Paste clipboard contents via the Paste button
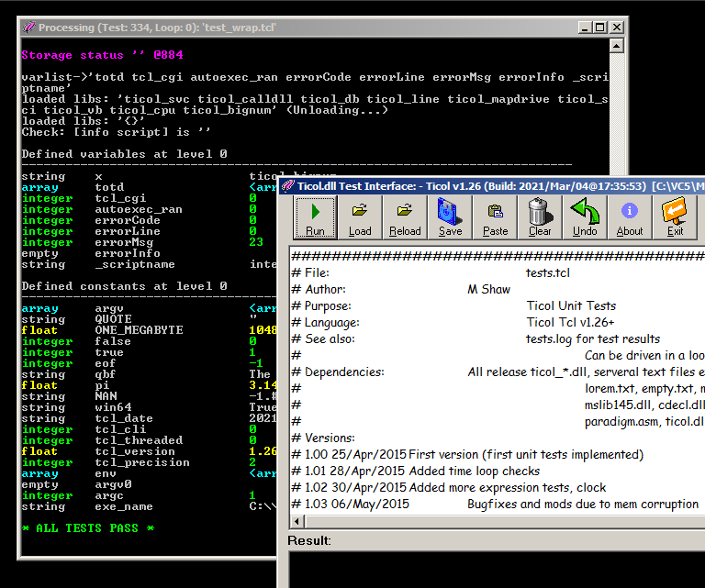 tap(495, 217)
